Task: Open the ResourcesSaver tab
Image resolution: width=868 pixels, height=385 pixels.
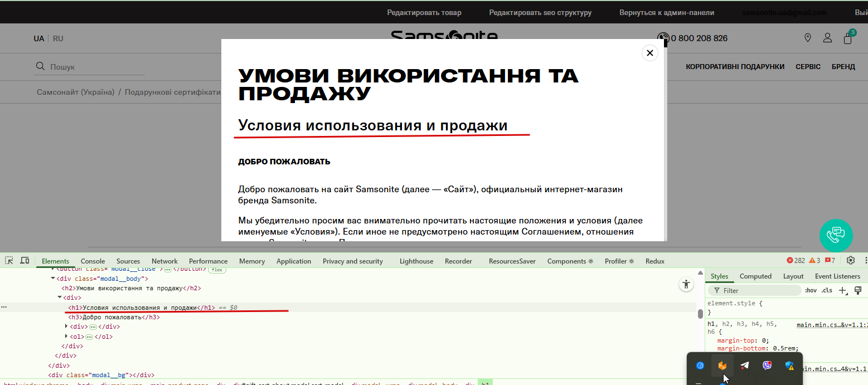Action: click(x=512, y=261)
